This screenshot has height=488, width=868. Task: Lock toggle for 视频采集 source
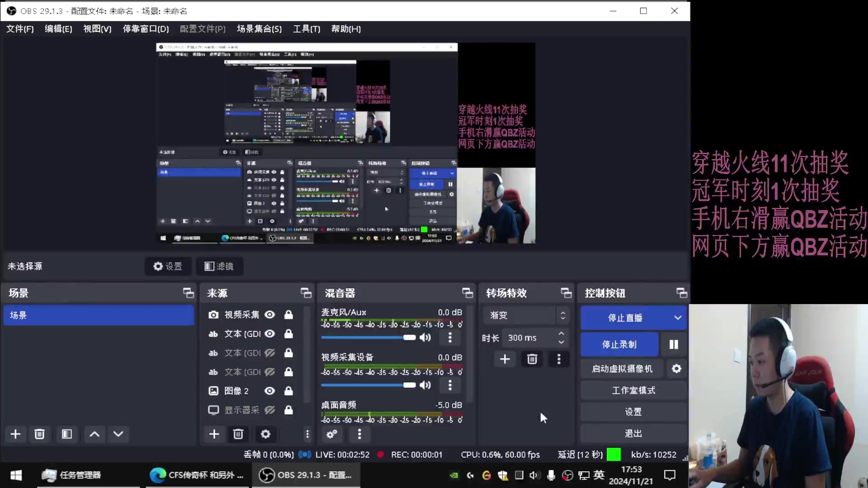(x=288, y=314)
